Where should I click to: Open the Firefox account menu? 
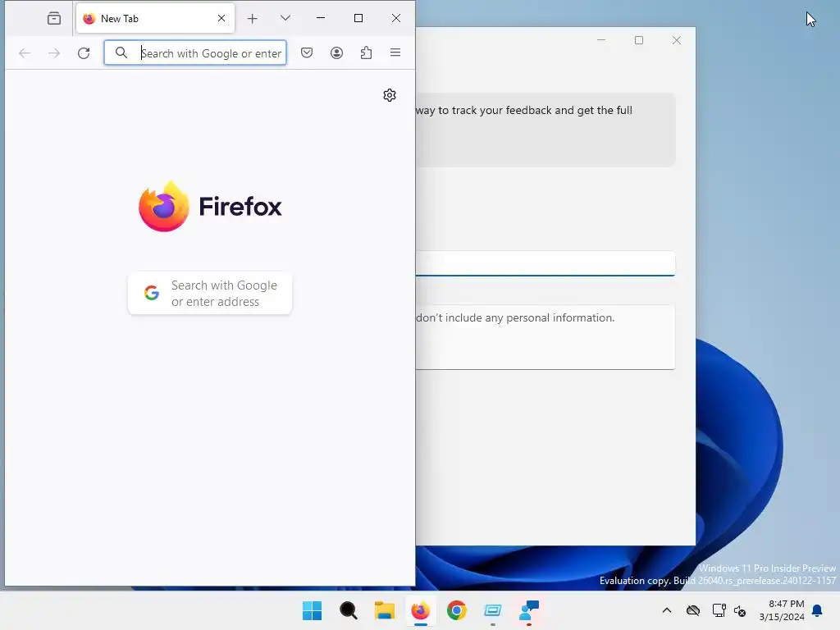[x=336, y=52]
